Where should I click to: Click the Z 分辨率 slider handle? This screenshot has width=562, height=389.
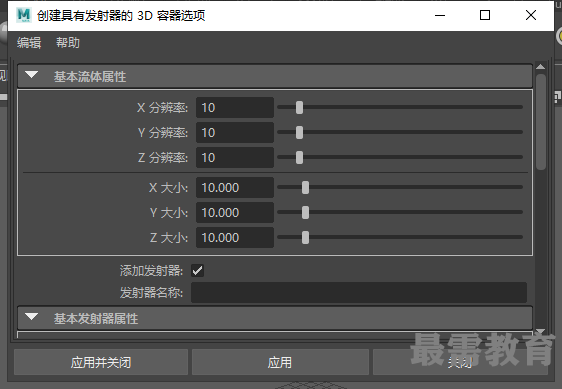tap(299, 157)
